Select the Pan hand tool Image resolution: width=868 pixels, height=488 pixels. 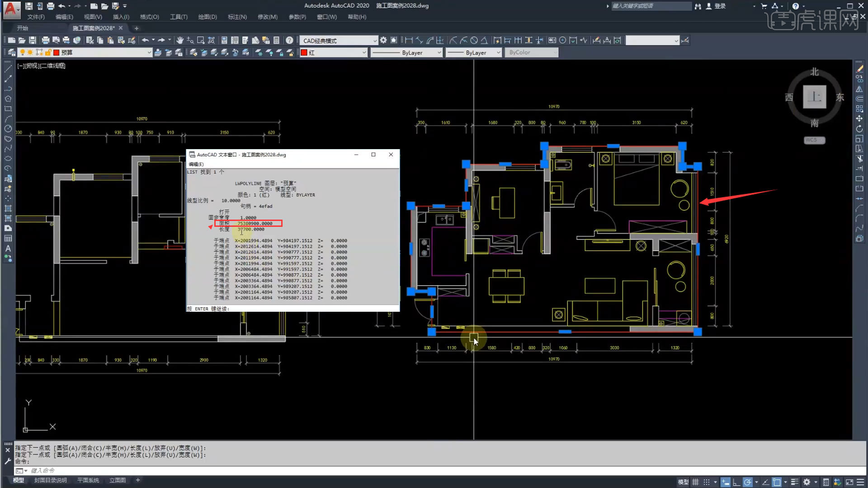pos(180,40)
